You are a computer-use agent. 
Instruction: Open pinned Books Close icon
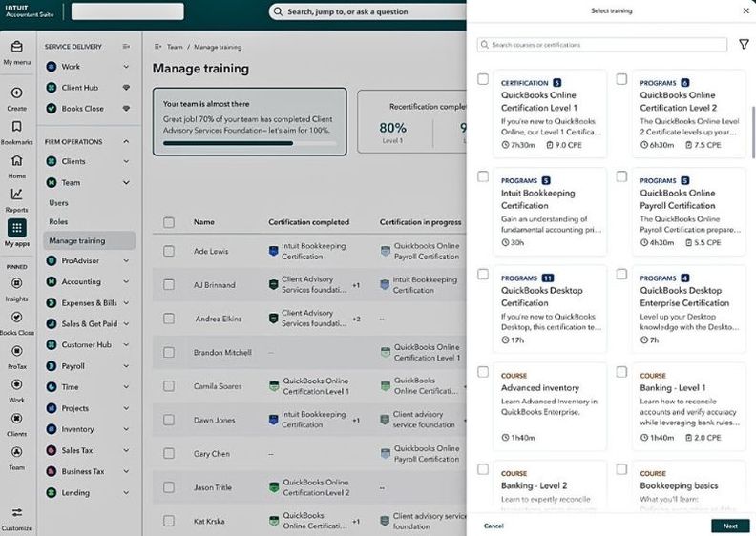pos(17,317)
